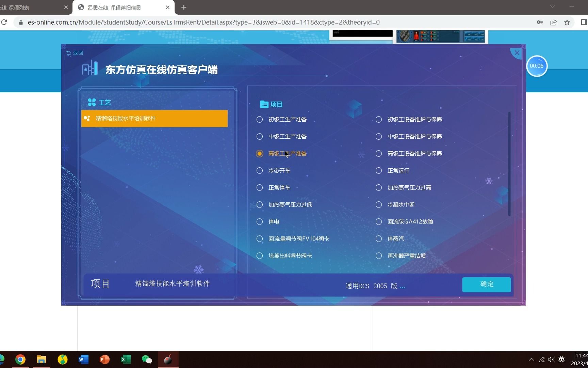Click the site lock icon

click(x=21, y=22)
